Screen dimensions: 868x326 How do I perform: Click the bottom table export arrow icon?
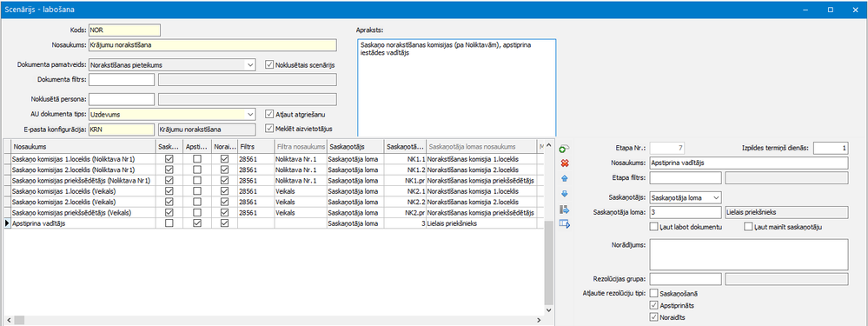(565, 223)
